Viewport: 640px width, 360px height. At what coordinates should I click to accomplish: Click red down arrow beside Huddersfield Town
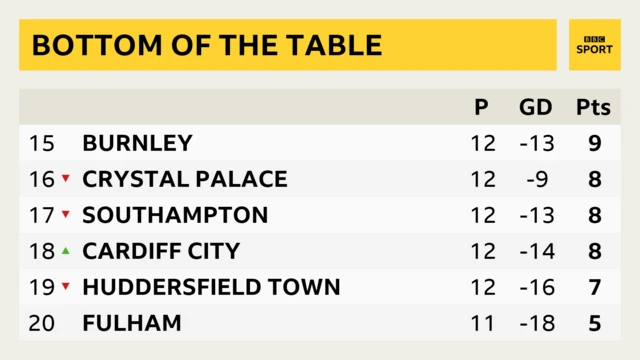tap(66, 286)
